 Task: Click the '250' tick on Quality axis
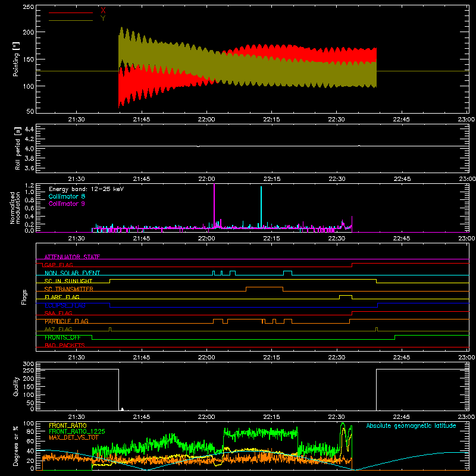pyautogui.click(x=28, y=370)
